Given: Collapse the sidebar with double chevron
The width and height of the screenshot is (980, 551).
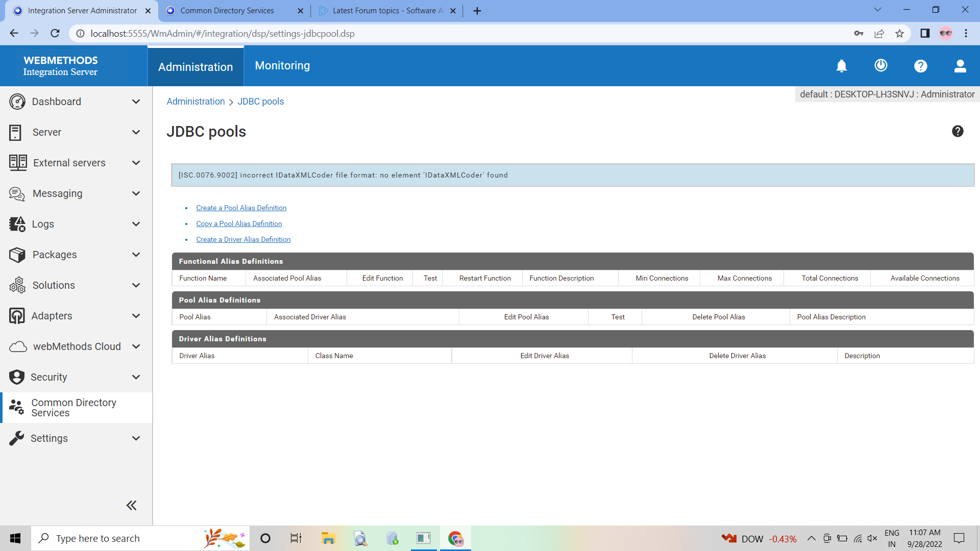Looking at the screenshot, I should tap(131, 505).
